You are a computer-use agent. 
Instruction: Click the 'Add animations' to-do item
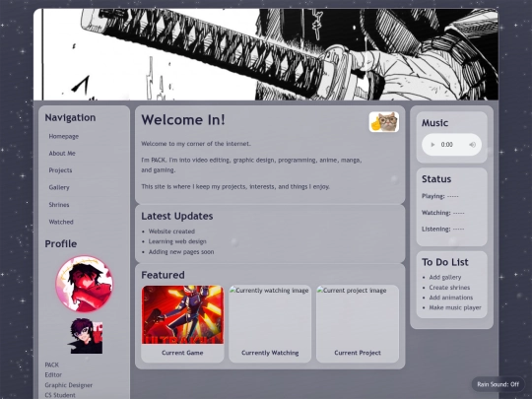(x=451, y=298)
